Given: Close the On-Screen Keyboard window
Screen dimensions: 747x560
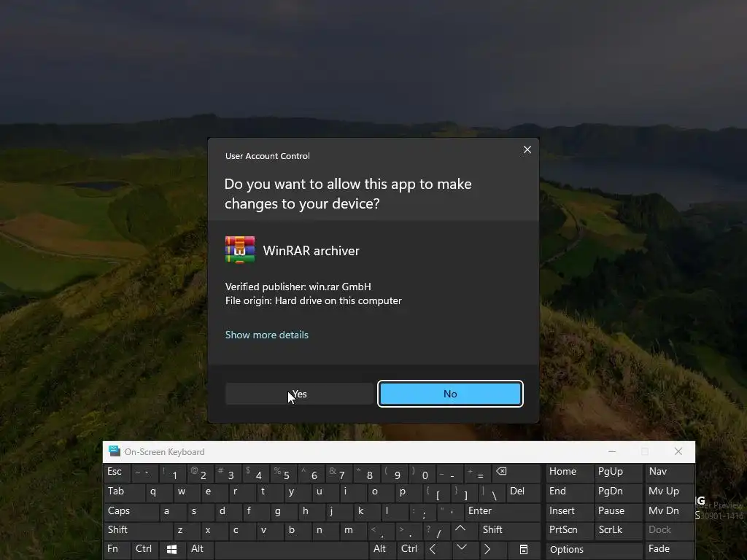Looking at the screenshot, I should point(678,451).
